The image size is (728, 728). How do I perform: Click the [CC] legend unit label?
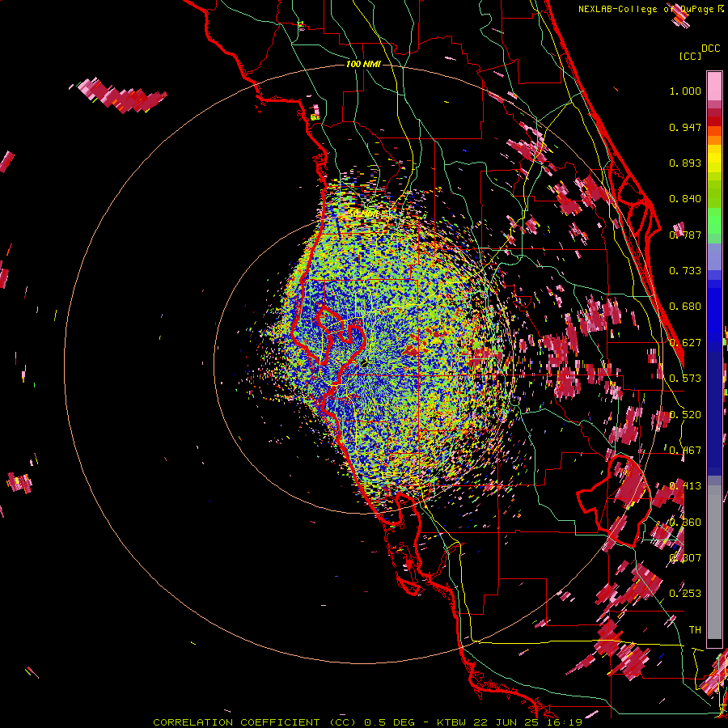click(690, 56)
